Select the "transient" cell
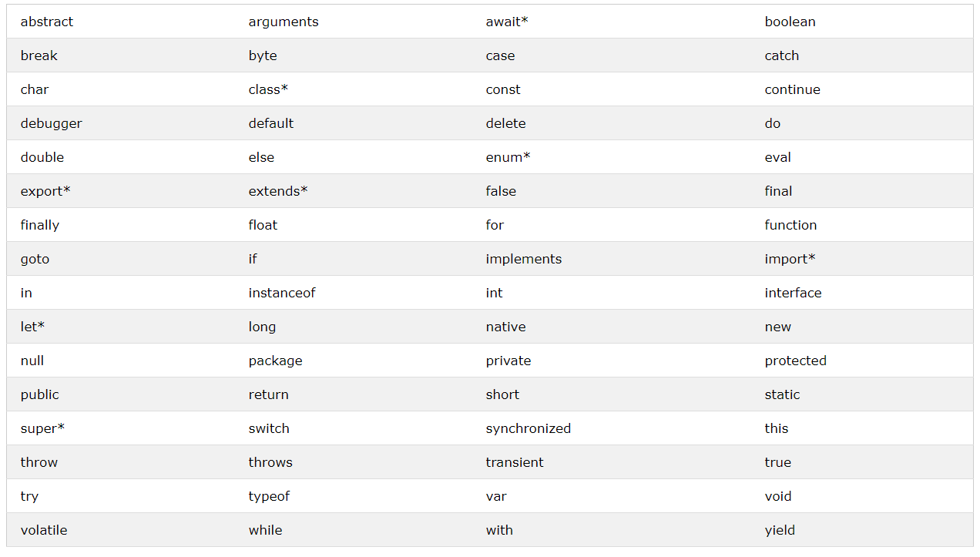The width and height of the screenshot is (980, 557). pos(515,462)
